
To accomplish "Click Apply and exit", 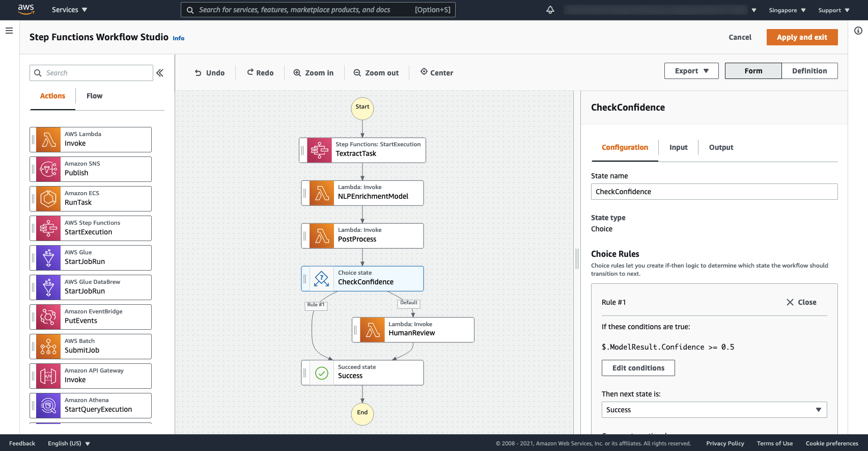I will (802, 37).
